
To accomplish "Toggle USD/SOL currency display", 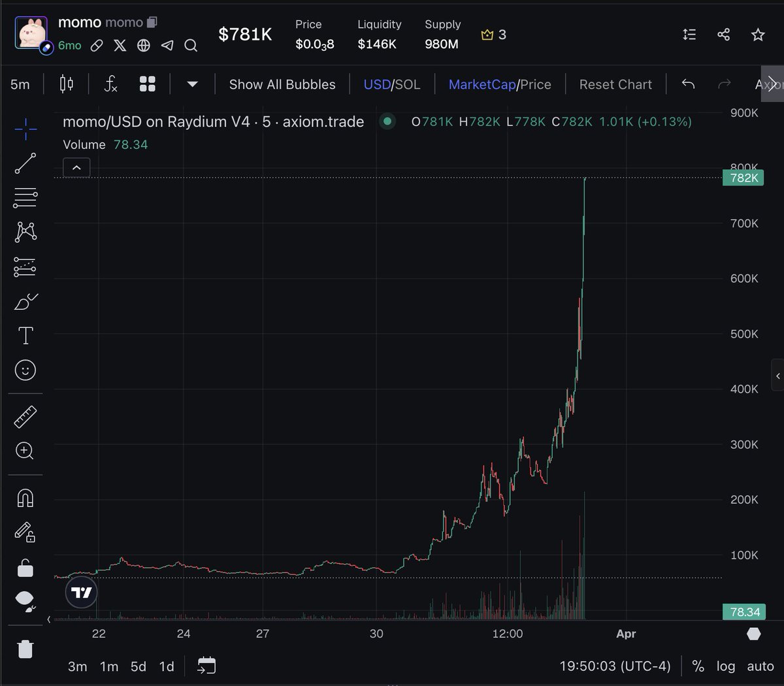I will point(392,84).
